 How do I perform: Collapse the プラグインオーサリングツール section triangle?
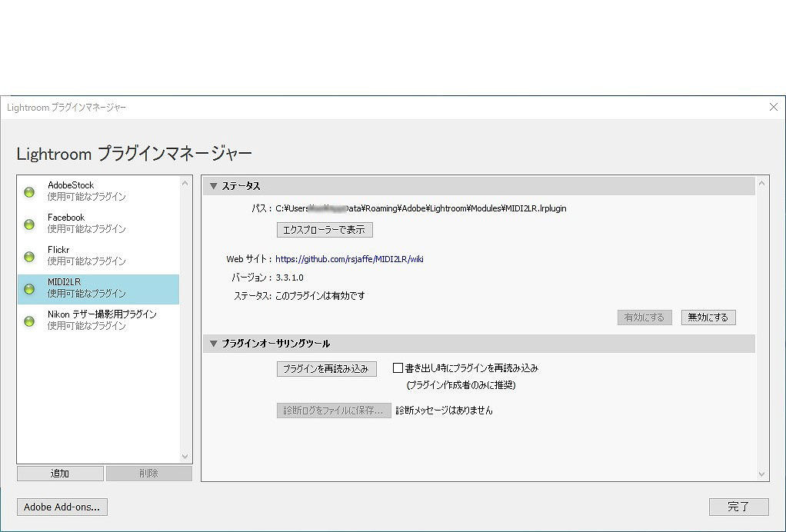[x=214, y=343]
